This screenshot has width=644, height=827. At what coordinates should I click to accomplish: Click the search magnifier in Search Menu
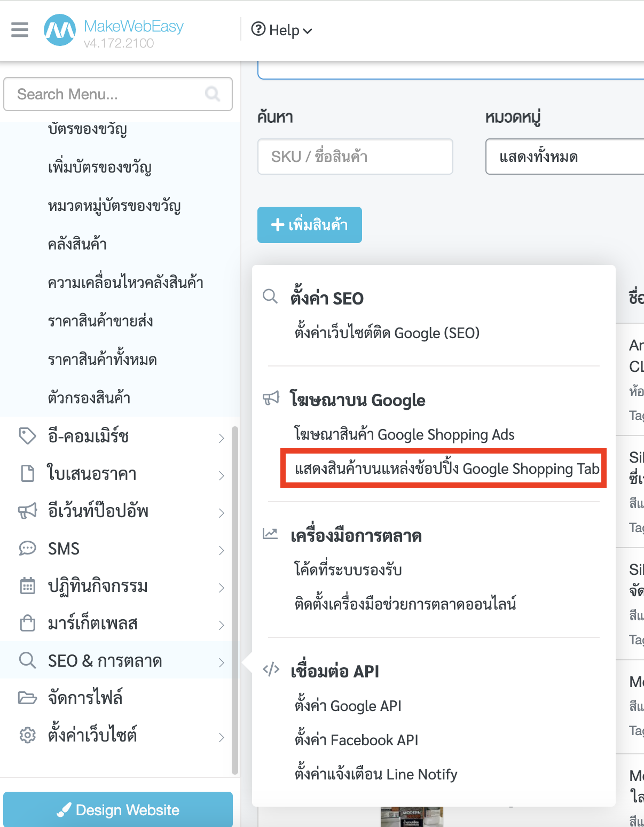(x=213, y=94)
